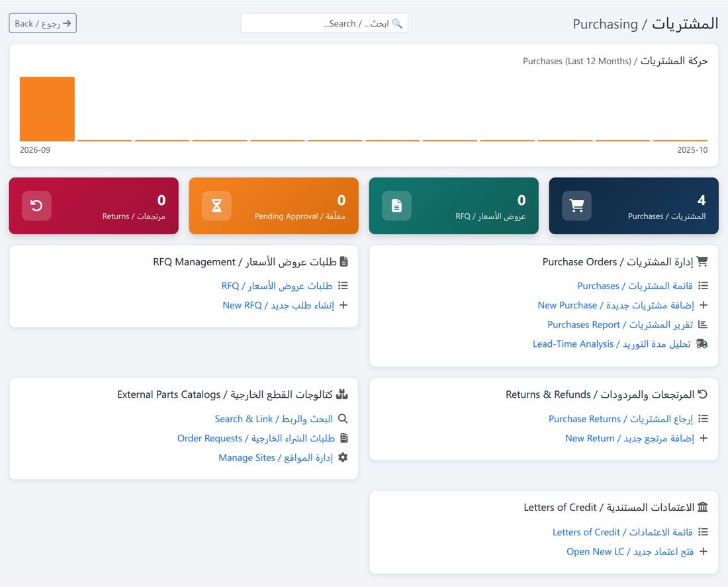Click plus icon next to New RFQ
728x587 pixels.
[343, 305]
